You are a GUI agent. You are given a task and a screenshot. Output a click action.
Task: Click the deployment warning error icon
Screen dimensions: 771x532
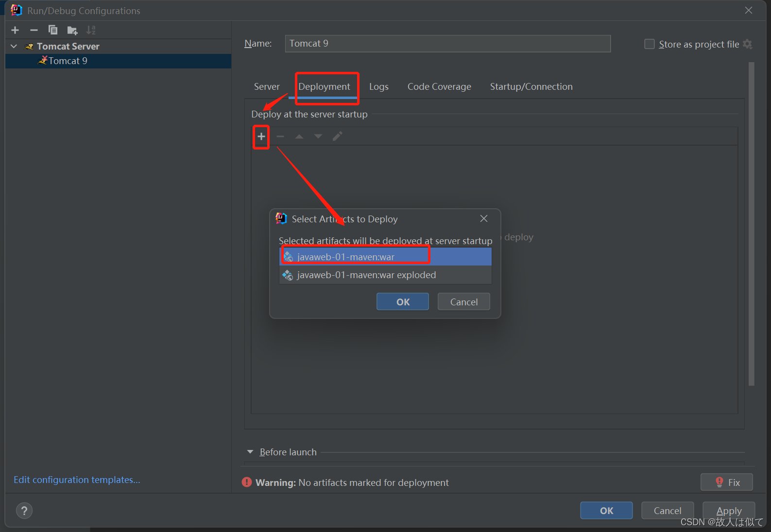[247, 482]
